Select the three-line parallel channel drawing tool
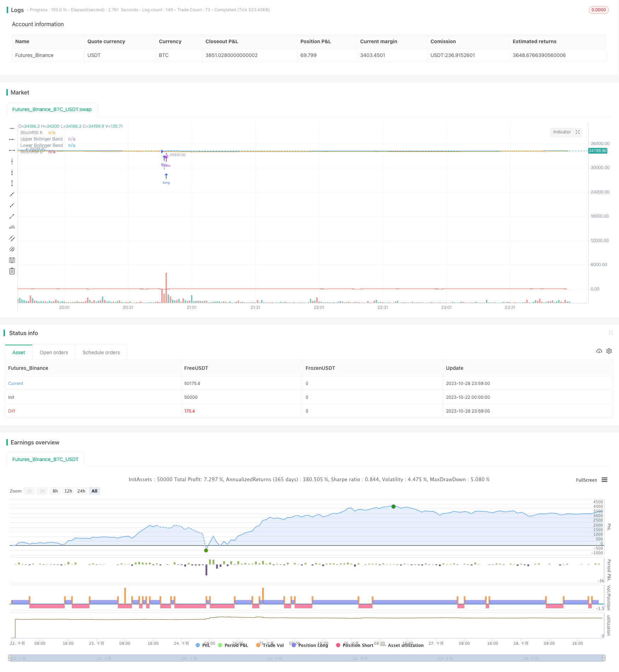Image resolution: width=619 pixels, height=672 pixels. [12, 249]
